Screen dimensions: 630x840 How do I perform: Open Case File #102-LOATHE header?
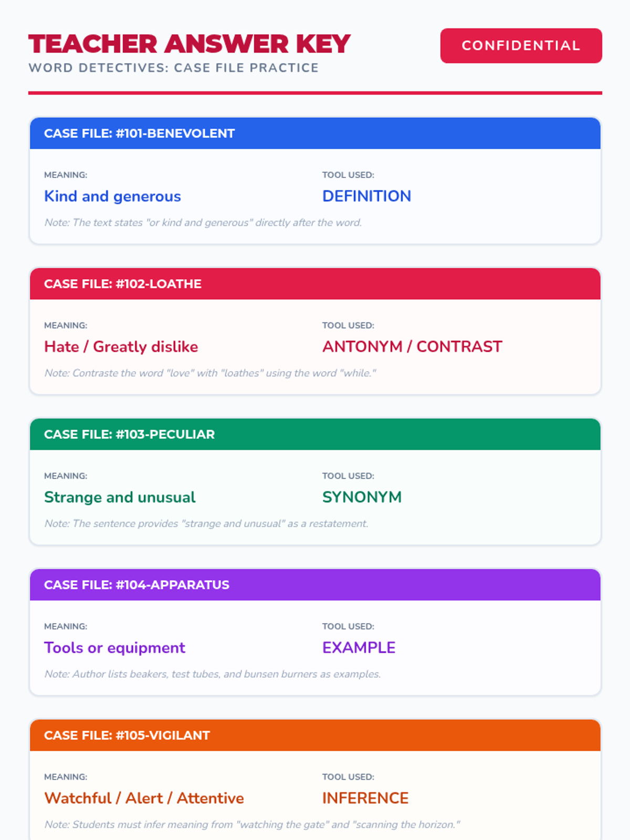(x=315, y=284)
